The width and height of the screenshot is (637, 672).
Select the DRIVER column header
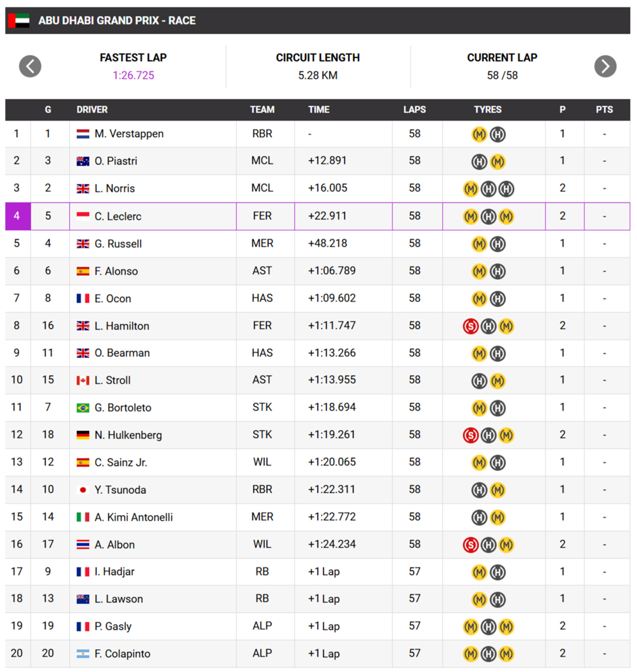click(x=92, y=110)
